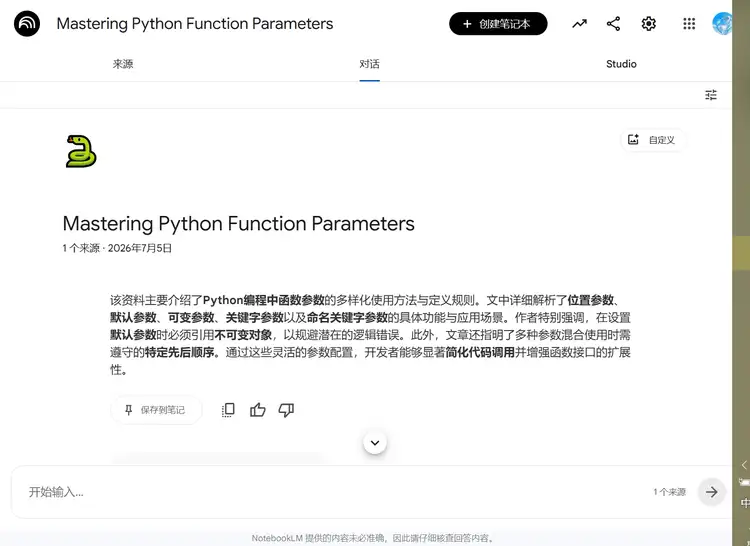
Task: Click the 1 个来源 · 2026年7月5日 text
Action: 117,248
